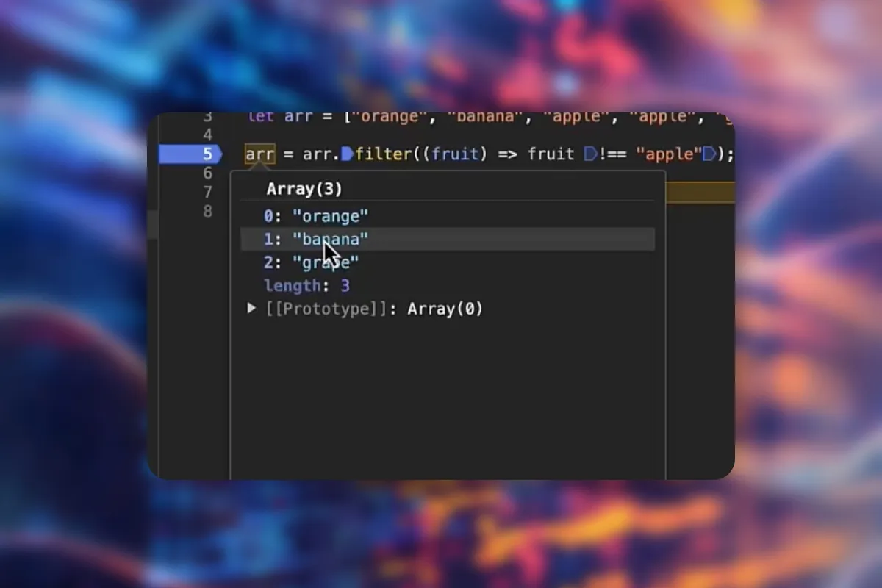Select the 1: "banana" array row
882x588 pixels.
448,240
